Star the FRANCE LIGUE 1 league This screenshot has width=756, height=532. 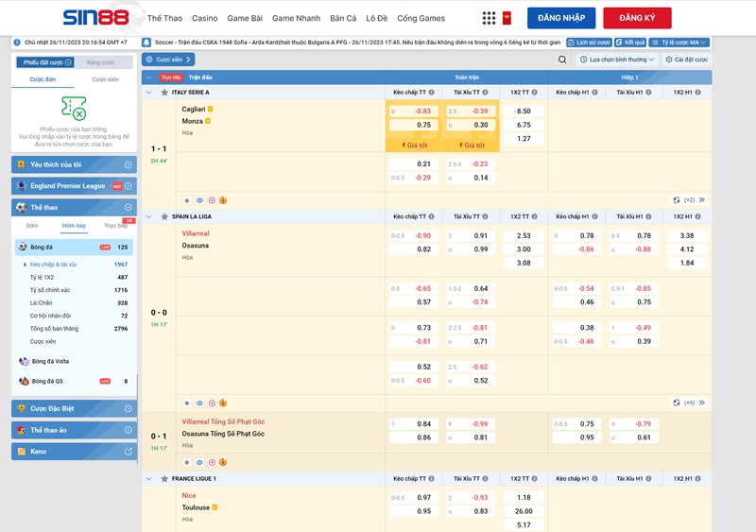(164, 478)
